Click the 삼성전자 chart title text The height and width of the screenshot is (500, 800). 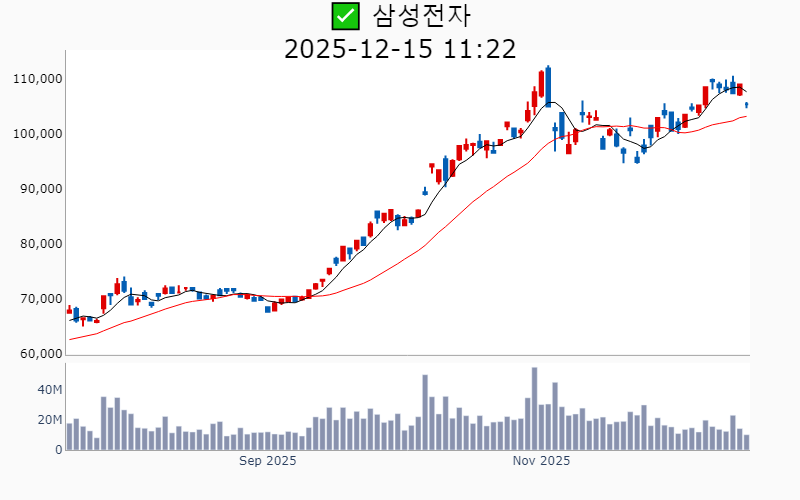(x=421, y=16)
